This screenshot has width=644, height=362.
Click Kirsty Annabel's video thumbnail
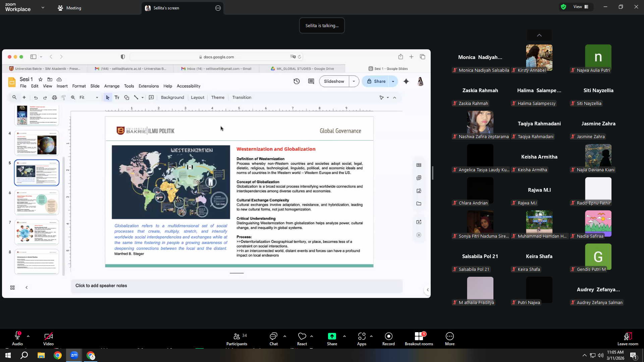[x=539, y=57]
